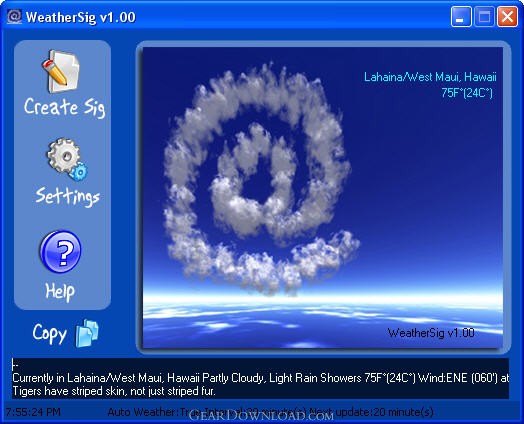Click the 'Currently in Lahaina' signature text line
This screenshot has height=424, width=524.
pyautogui.click(x=260, y=378)
